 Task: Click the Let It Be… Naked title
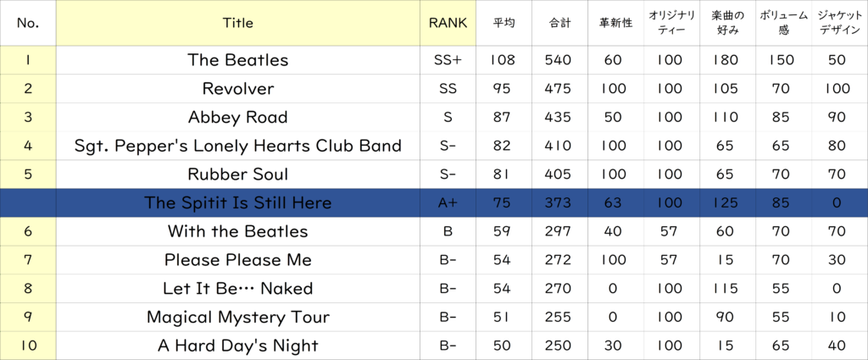[237, 288]
